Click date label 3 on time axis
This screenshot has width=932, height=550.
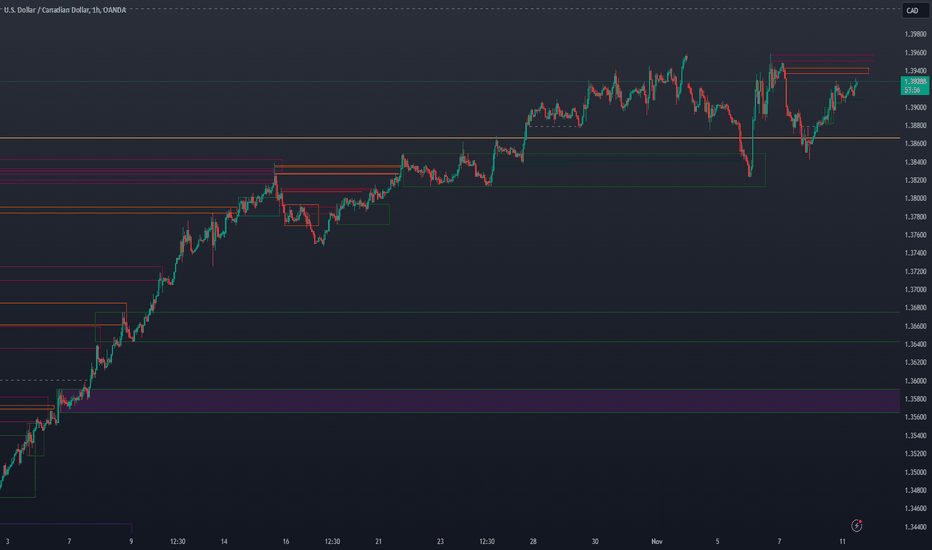pos(7,542)
